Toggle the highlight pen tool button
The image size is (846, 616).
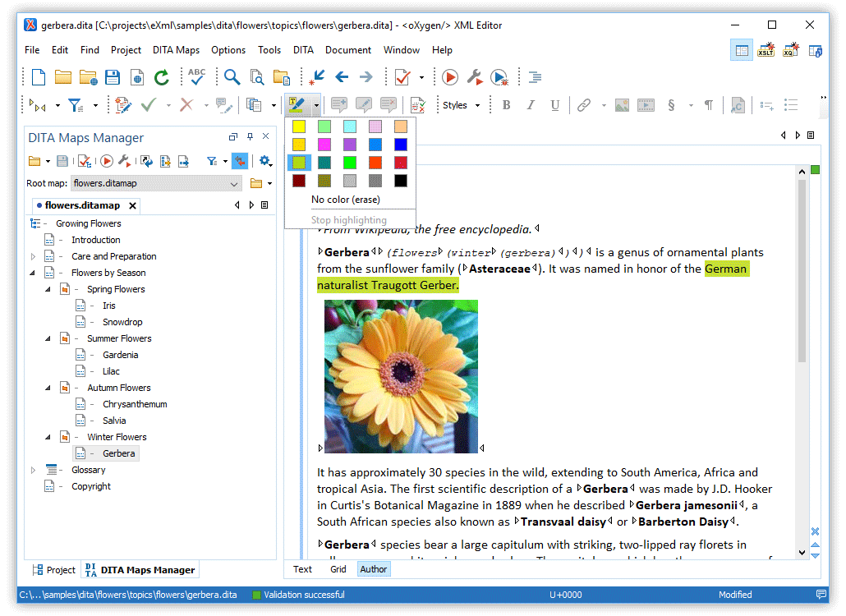(x=297, y=105)
